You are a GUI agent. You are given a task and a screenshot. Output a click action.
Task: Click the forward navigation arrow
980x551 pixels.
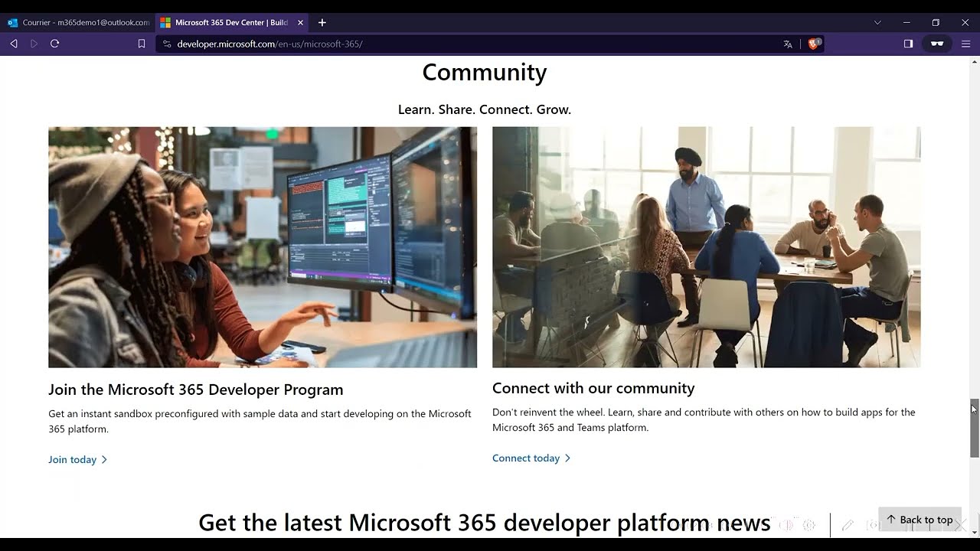(x=34, y=44)
